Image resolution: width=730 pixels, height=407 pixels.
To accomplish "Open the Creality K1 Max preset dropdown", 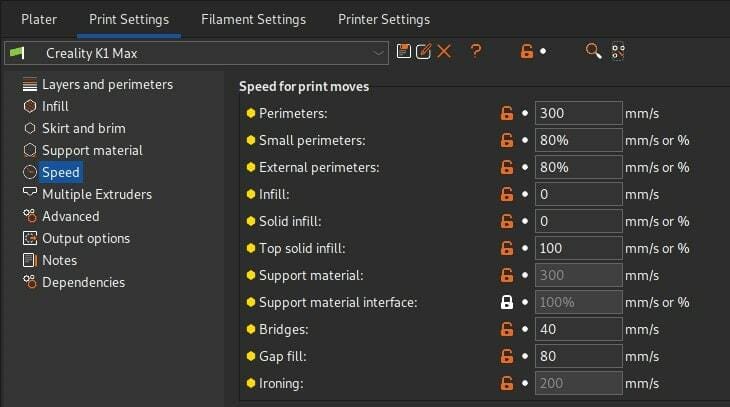I will pyautogui.click(x=196, y=53).
